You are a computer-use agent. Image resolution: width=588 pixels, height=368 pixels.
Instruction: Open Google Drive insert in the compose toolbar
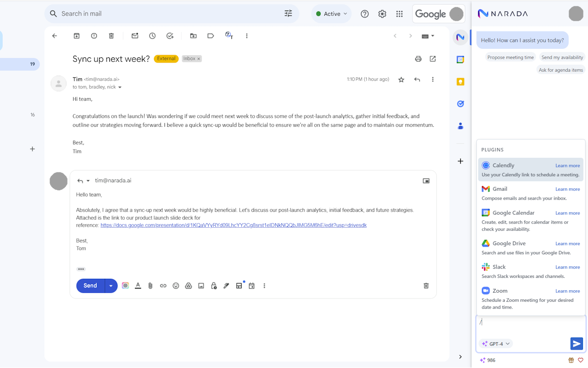pos(188,285)
